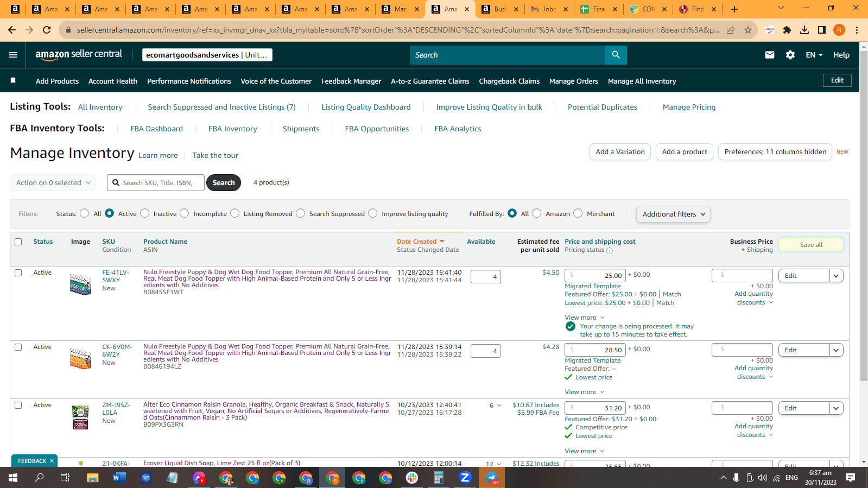868x488 pixels.
Task: Select the Incomplete status radio button
Action: point(185,213)
